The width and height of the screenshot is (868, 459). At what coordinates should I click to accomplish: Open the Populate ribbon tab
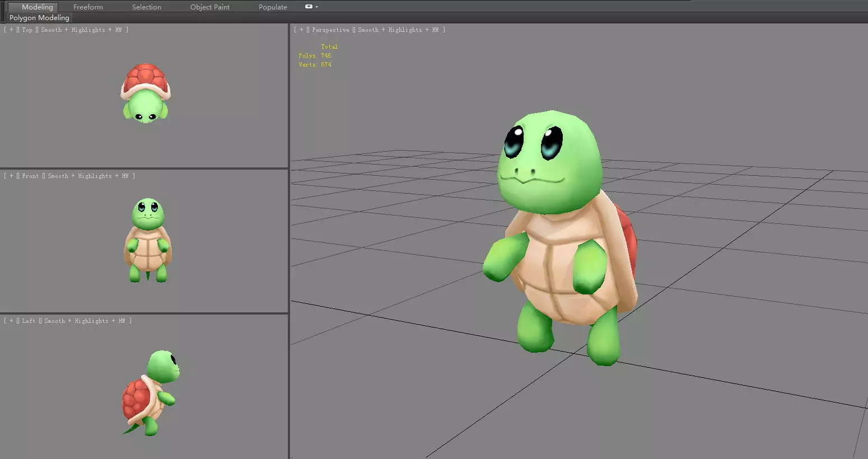[273, 7]
